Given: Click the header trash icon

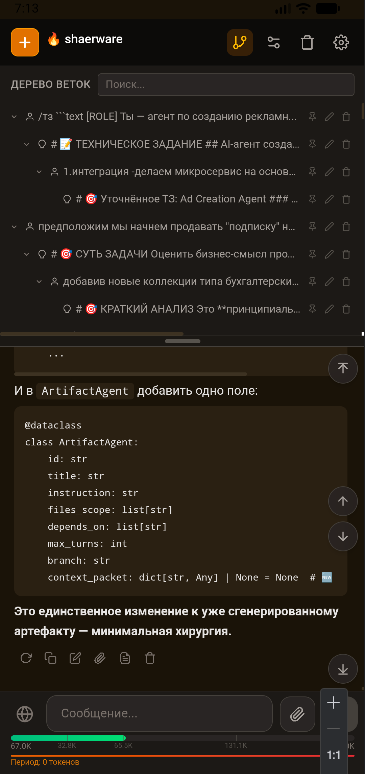Looking at the screenshot, I should click(307, 42).
